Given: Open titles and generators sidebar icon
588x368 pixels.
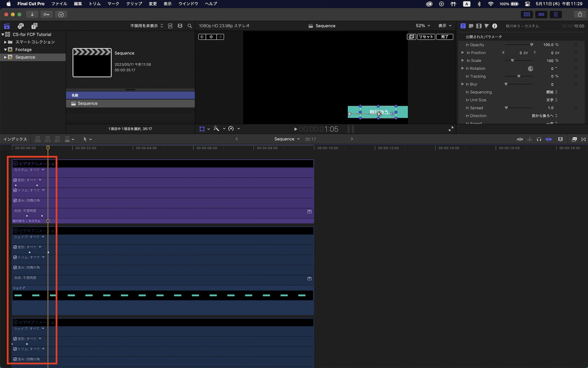Looking at the screenshot, I should pyautogui.click(x=34, y=26).
